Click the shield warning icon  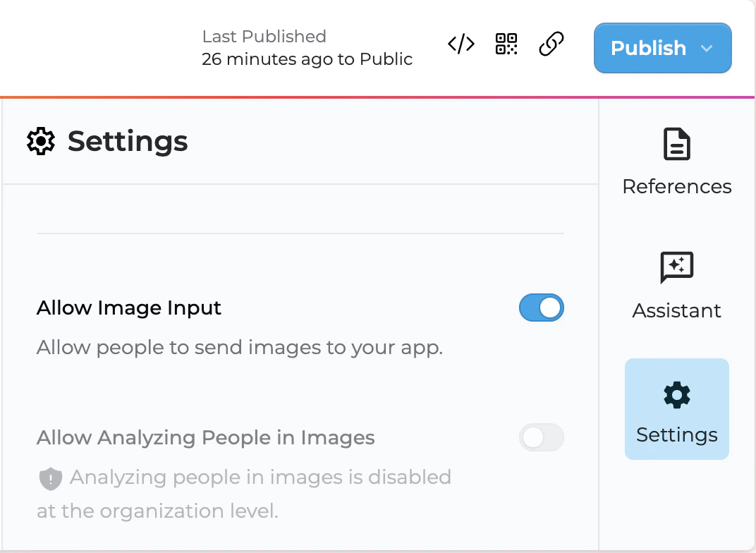pos(51,479)
